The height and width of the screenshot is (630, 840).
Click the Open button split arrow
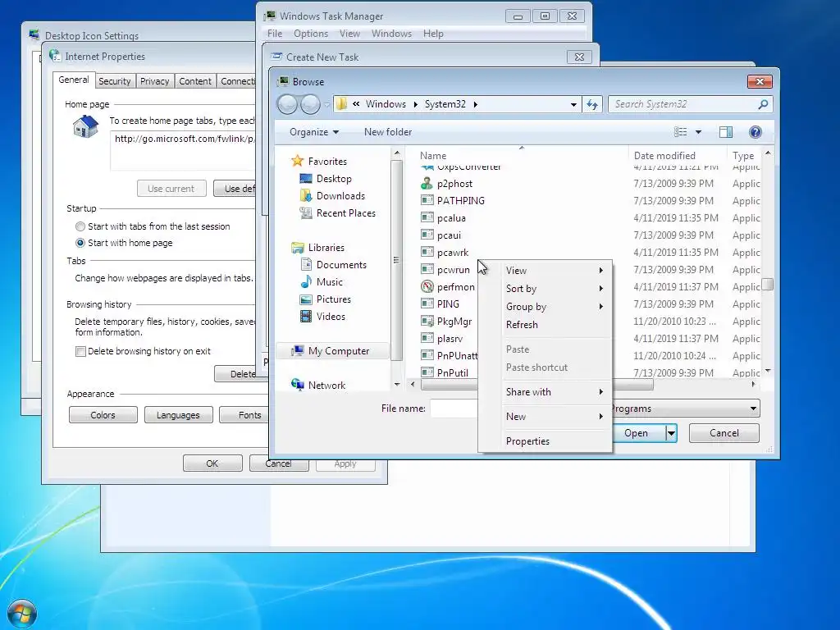pyautogui.click(x=671, y=433)
